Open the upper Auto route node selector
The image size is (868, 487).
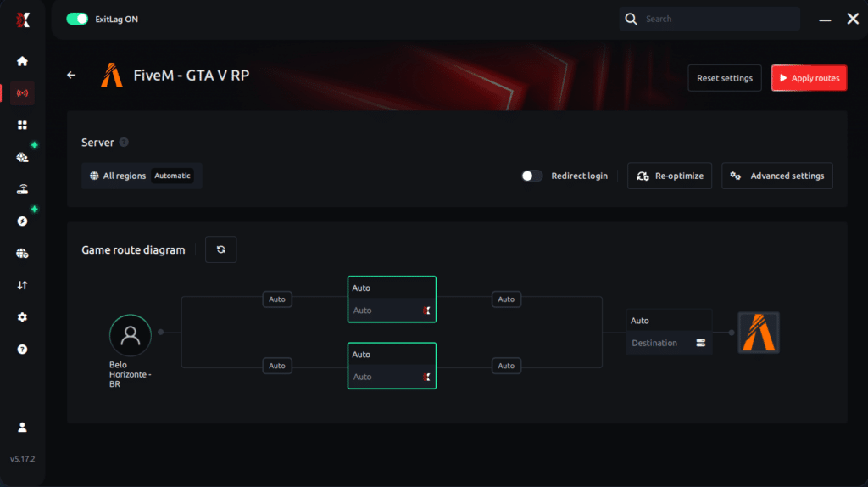(x=392, y=299)
